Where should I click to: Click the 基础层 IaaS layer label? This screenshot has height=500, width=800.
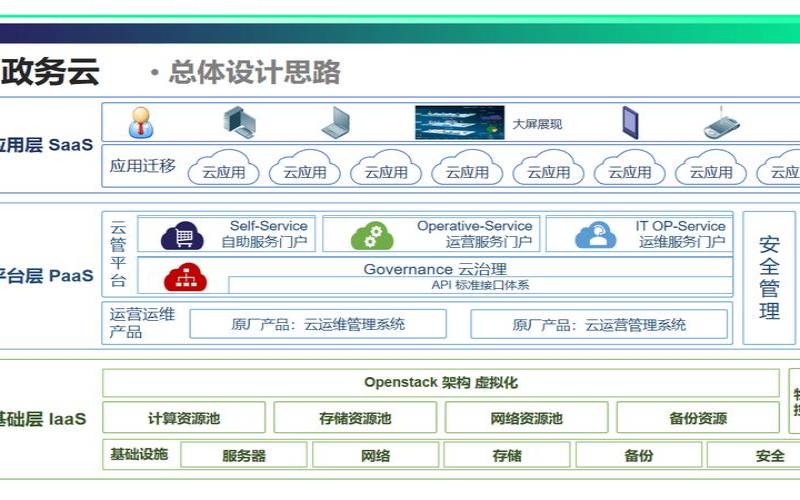[43, 419]
